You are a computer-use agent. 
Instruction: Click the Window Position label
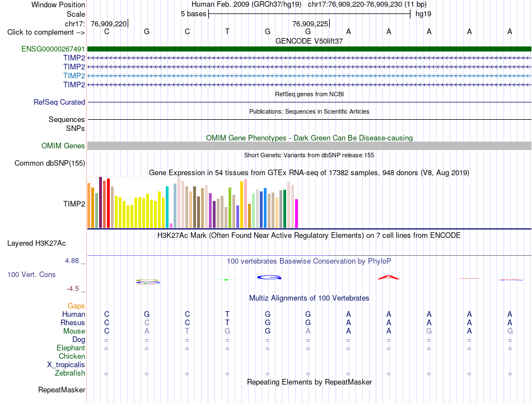(58, 4)
